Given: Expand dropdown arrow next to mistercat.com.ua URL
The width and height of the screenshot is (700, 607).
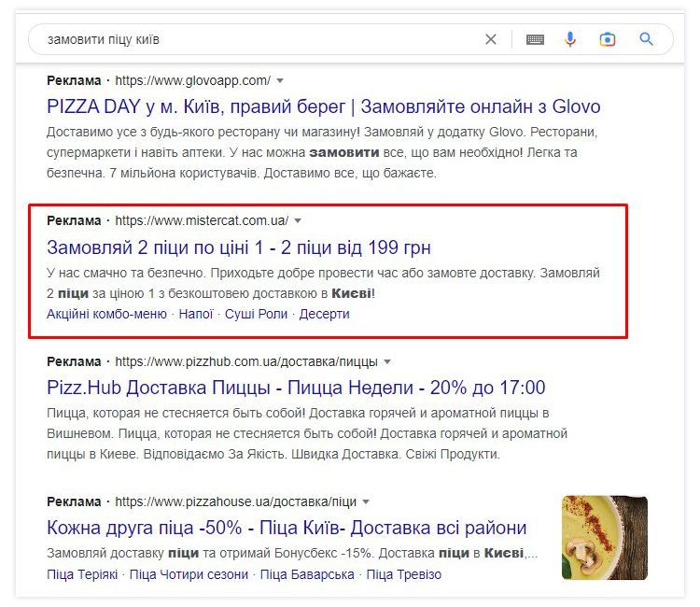Looking at the screenshot, I should click(298, 221).
